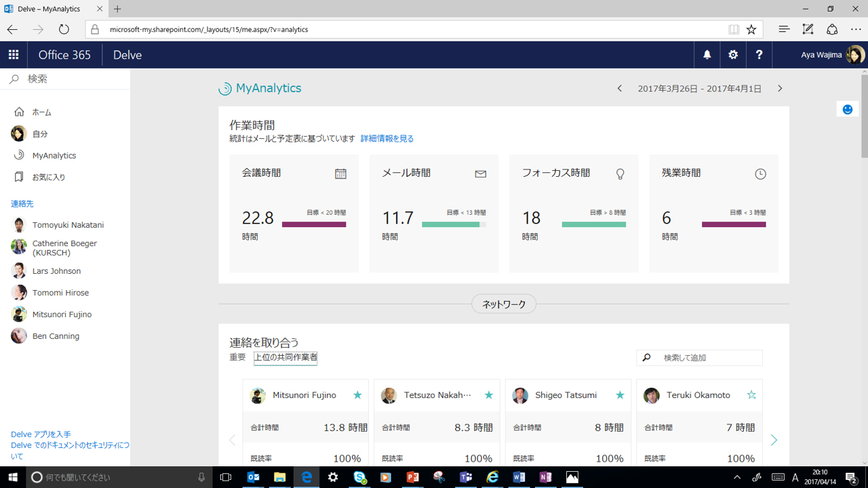Open the Action Center notifications icon

852,477
